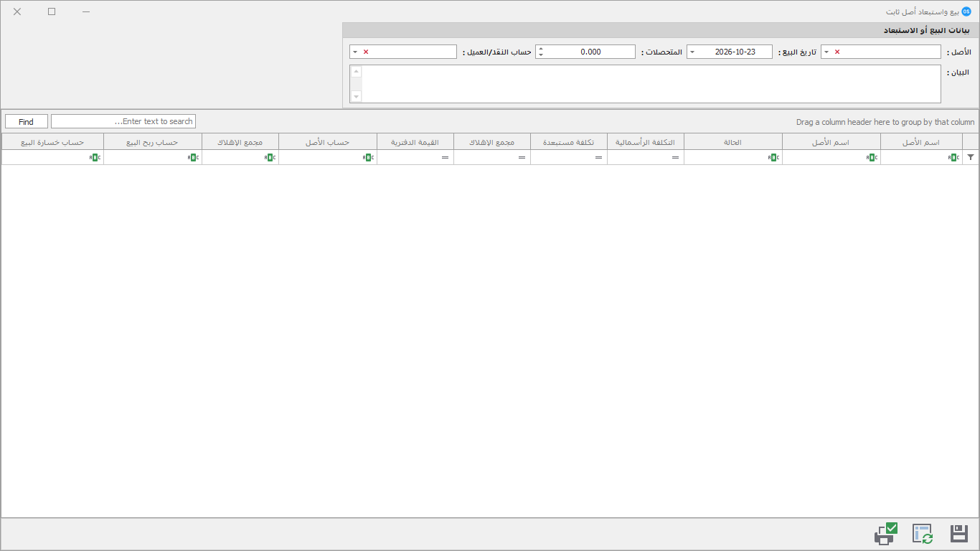This screenshot has height=551, width=980.
Task: Click the Find button
Action: coord(27,121)
